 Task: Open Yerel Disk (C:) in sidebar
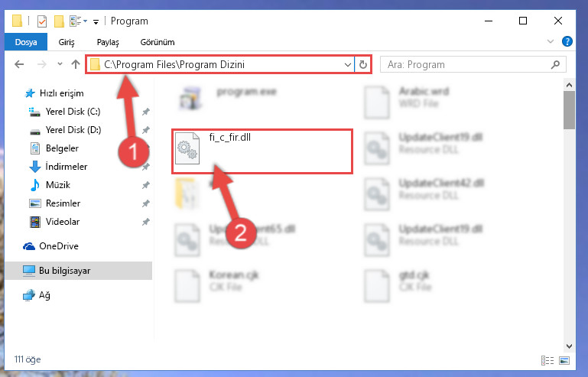pos(73,112)
